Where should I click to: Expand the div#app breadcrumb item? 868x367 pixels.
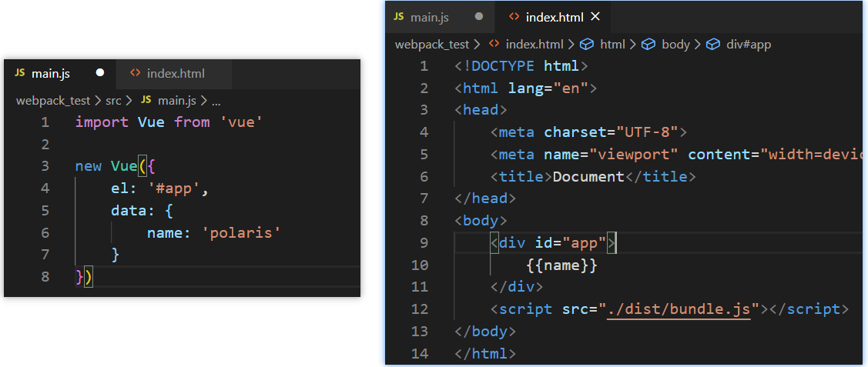[749, 45]
